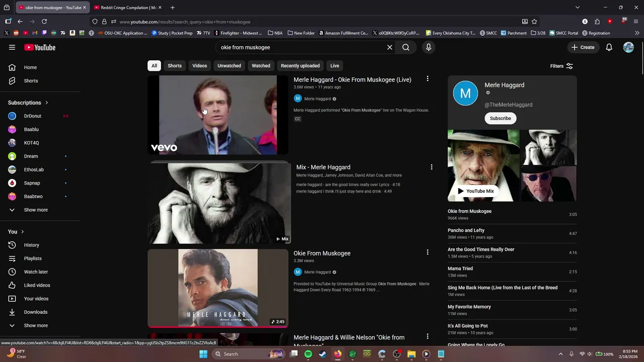
Task: Open search Filters panel
Action: tap(561, 66)
